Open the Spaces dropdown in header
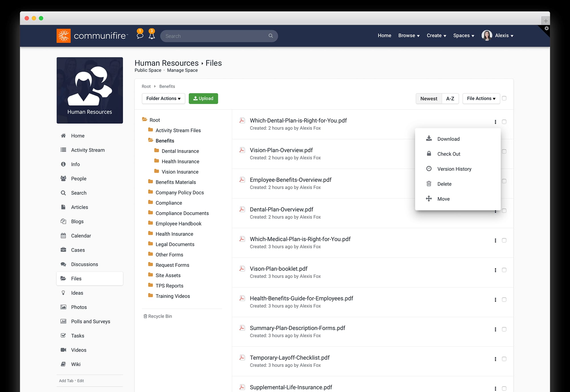The image size is (570, 392). pos(463,35)
